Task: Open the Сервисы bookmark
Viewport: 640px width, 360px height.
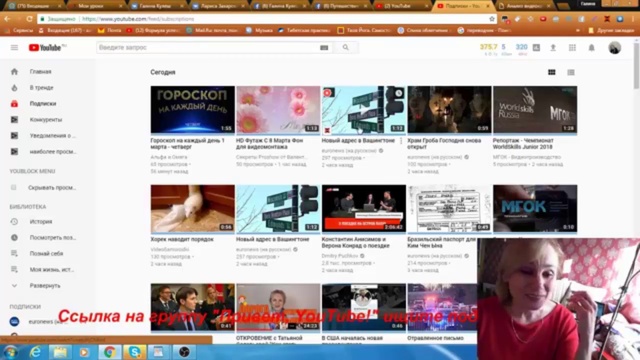Action: [x=18, y=31]
